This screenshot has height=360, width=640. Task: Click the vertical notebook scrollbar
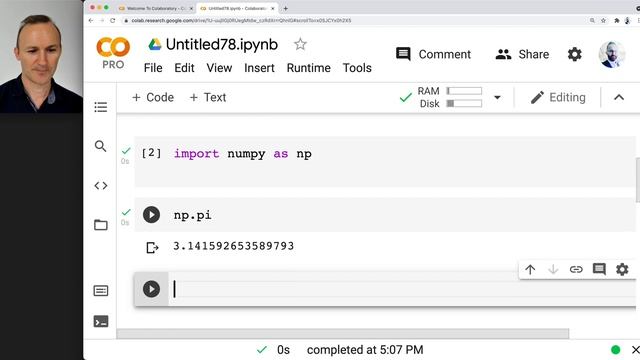tap(638, 180)
